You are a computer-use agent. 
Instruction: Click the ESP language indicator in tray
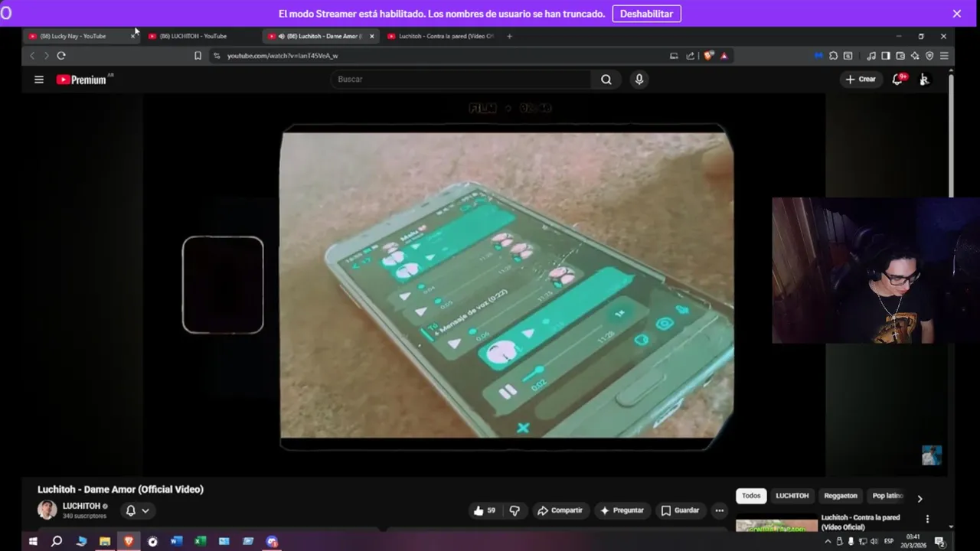coord(889,541)
